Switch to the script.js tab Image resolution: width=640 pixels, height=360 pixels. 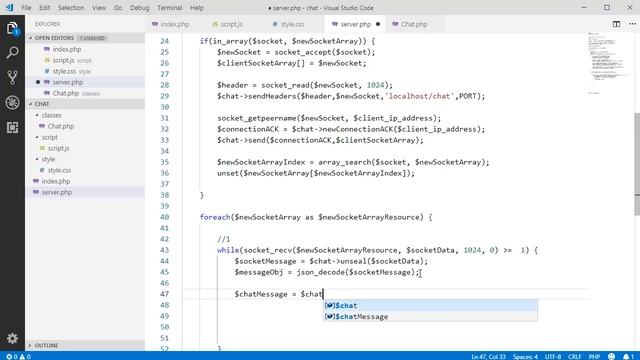pos(231,24)
